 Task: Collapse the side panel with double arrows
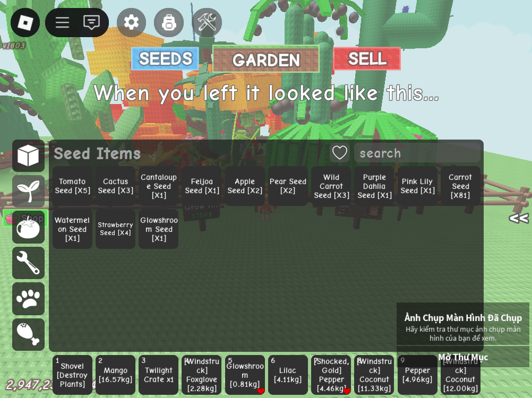pos(518,218)
